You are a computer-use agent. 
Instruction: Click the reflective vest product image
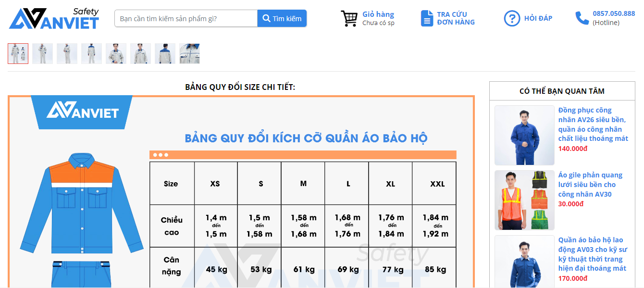[524, 200]
